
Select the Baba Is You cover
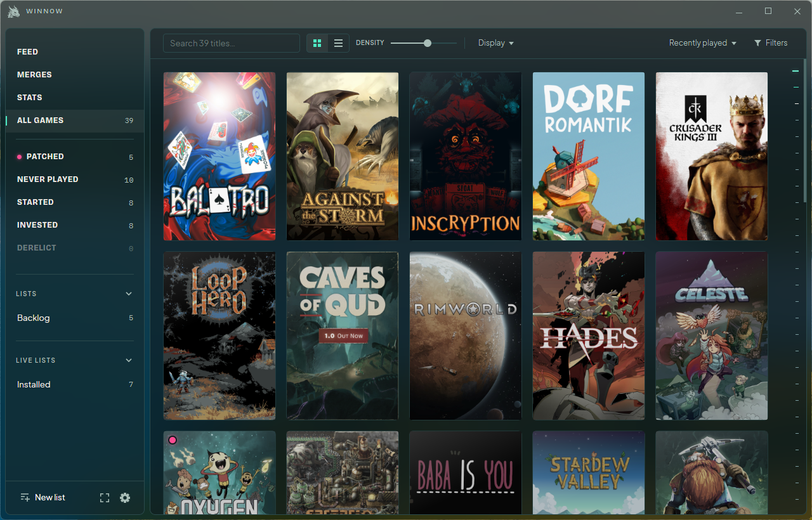pyautogui.click(x=466, y=473)
